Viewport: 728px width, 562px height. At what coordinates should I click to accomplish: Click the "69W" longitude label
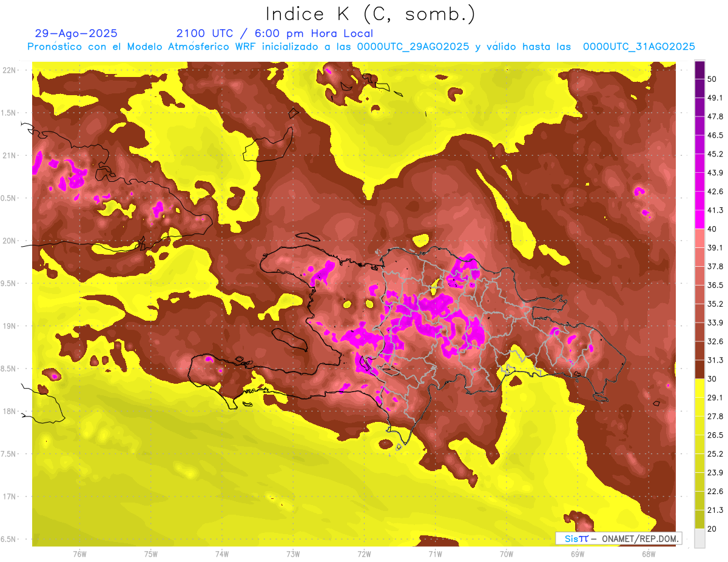[578, 554]
